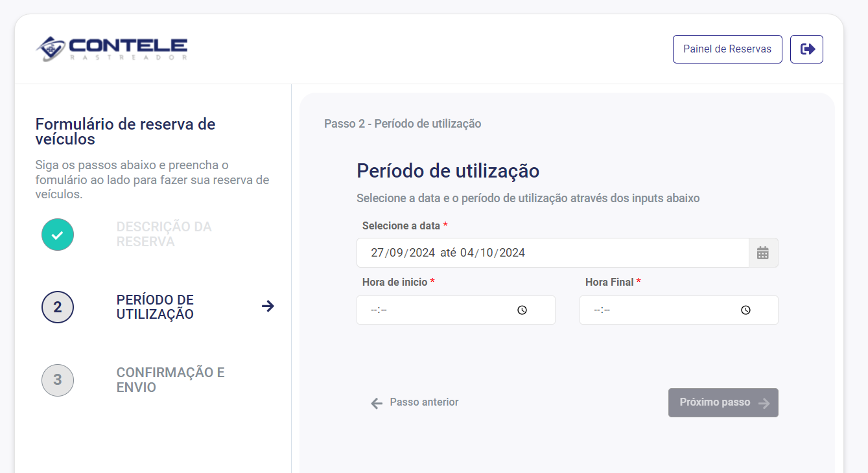Select the step 2 numbered circle

[57, 307]
